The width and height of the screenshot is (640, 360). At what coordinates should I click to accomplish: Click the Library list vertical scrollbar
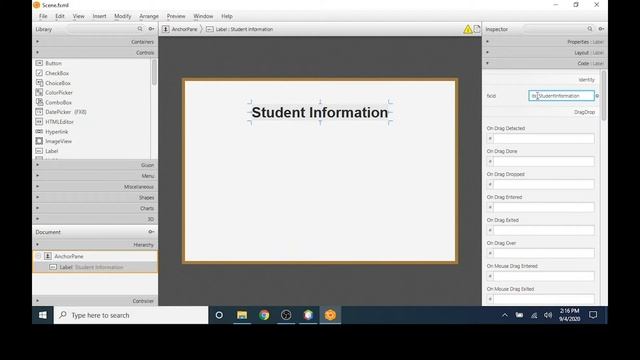154,72
